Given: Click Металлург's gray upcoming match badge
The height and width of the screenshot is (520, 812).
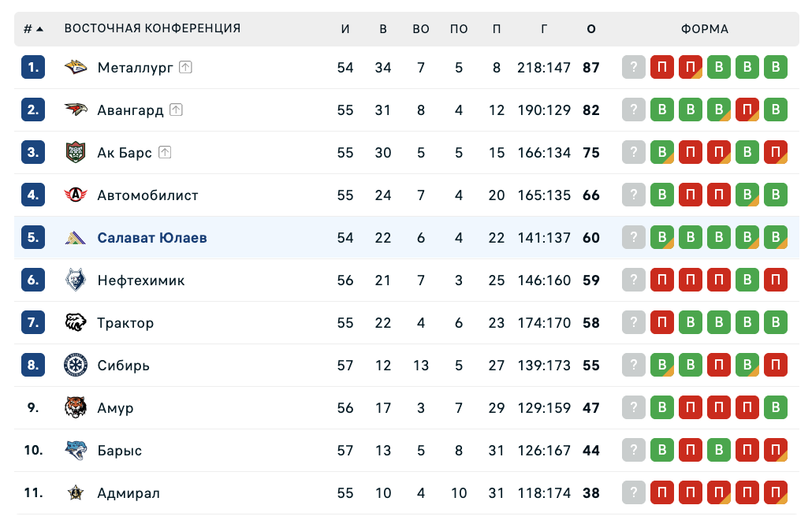Looking at the screenshot, I should click(634, 68).
